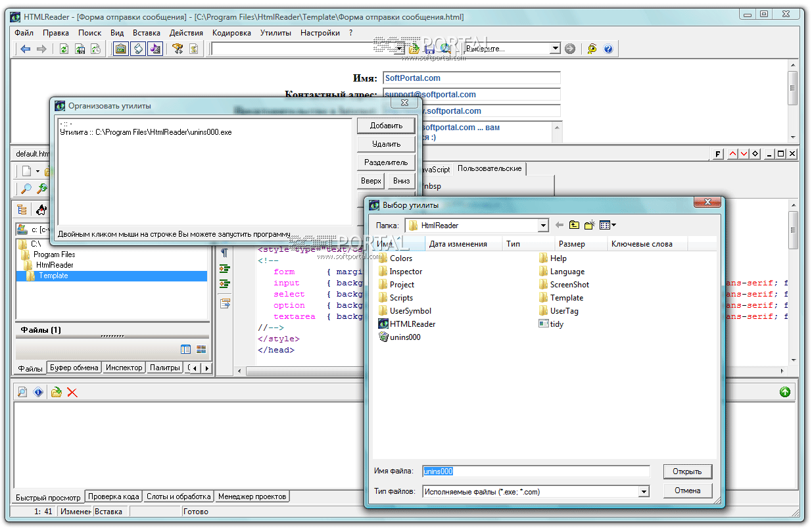This screenshot has width=812, height=530.
Task: Click the magnifier search icon in editor toolbar
Action: (26, 189)
